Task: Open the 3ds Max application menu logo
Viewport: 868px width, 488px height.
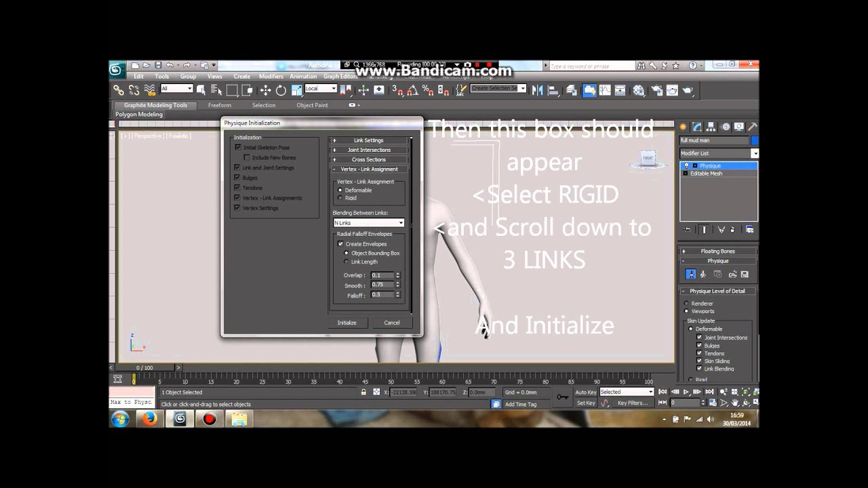Action: pyautogui.click(x=117, y=70)
